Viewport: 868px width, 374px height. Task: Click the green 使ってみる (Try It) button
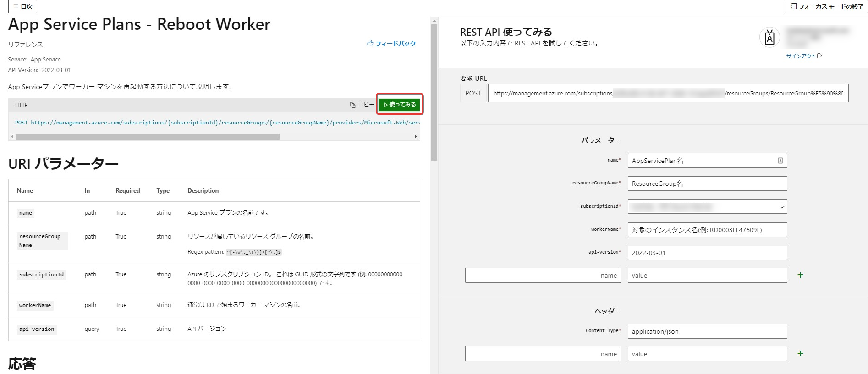point(399,105)
